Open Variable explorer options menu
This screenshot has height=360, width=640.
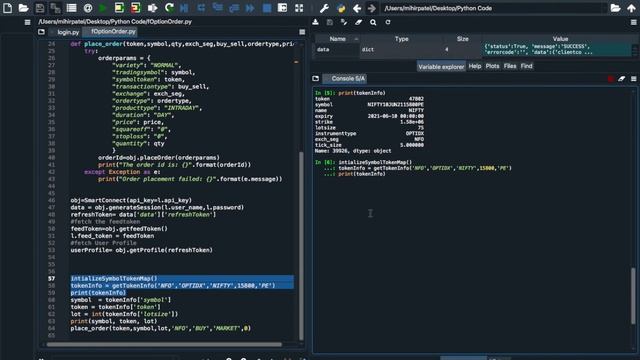click(633, 22)
